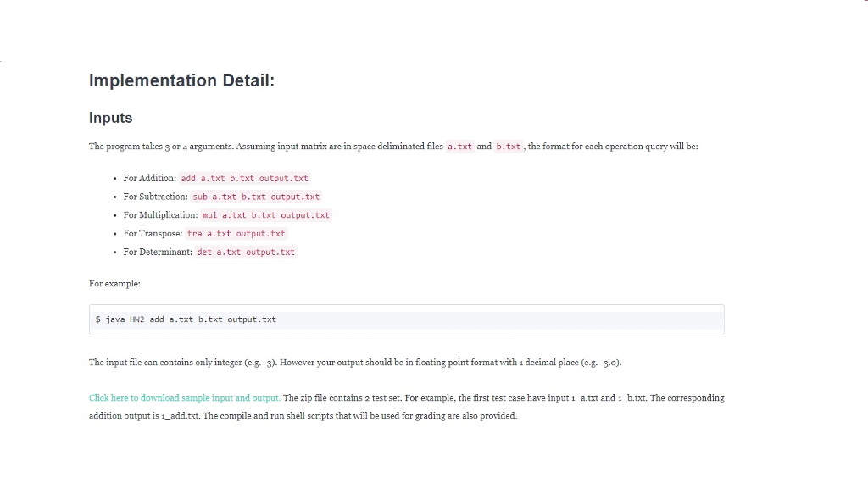
Task: Click the code 'mul a.txt b.txt output.txt'
Action: point(265,214)
